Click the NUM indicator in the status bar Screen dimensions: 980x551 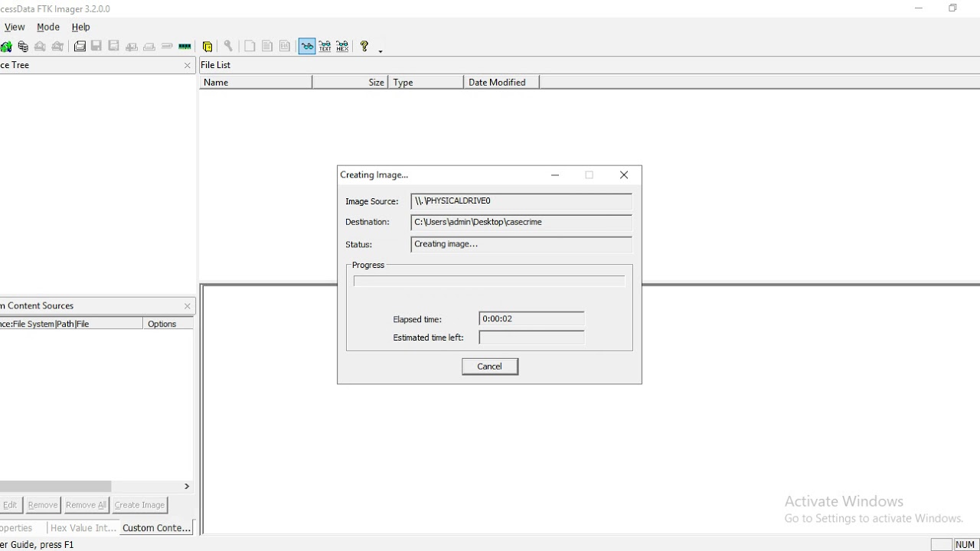[965, 545]
